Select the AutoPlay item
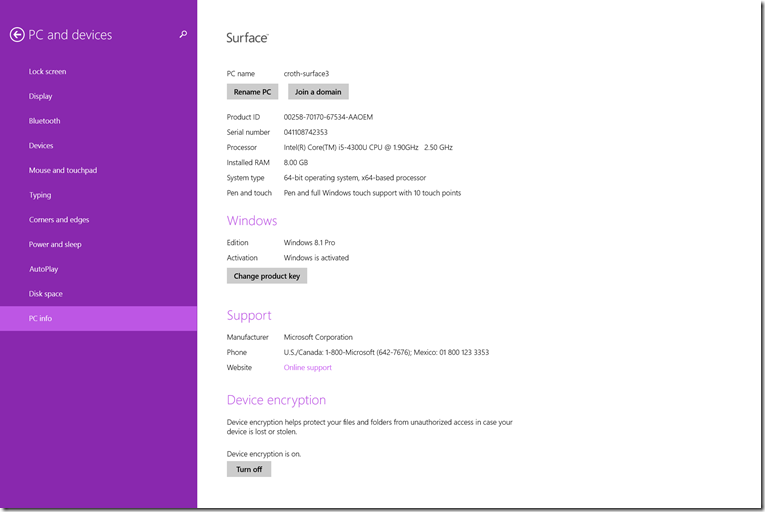Screen dimensions: 765x512 (43, 269)
